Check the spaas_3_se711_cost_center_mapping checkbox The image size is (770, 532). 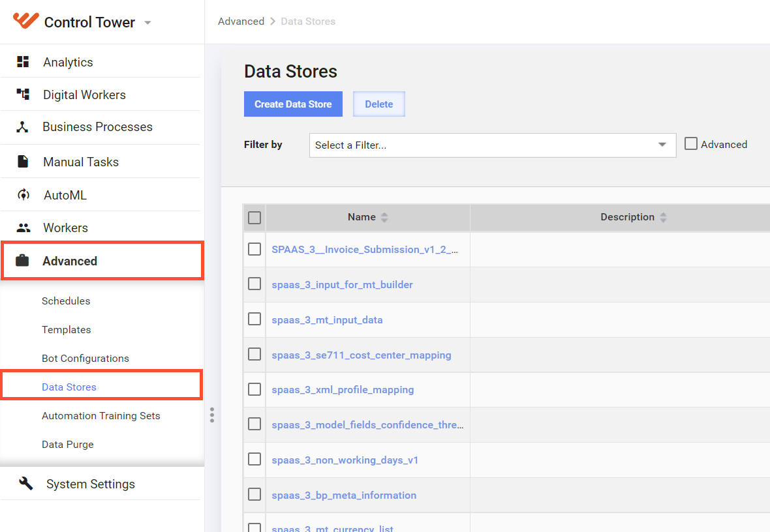[x=254, y=354]
